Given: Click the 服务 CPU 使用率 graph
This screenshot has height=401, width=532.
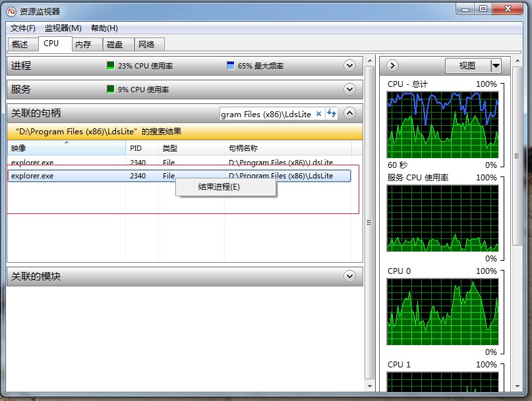Looking at the screenshot, I should tap(442, 218).
